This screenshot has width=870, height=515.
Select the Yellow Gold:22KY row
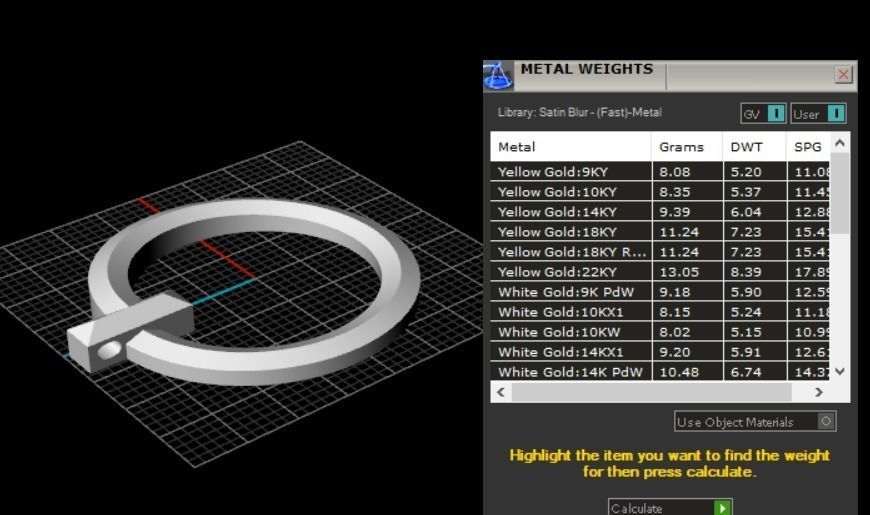point(660,272)
